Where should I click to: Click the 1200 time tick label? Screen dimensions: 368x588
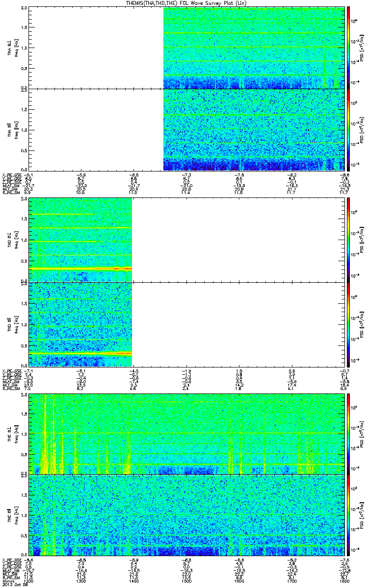[x=29, y=581]
